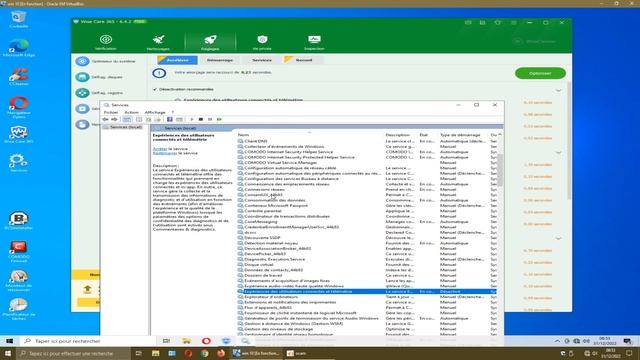Open the Action menu in Services
This screenshot has height=360, width=640.
coord(131,112)
